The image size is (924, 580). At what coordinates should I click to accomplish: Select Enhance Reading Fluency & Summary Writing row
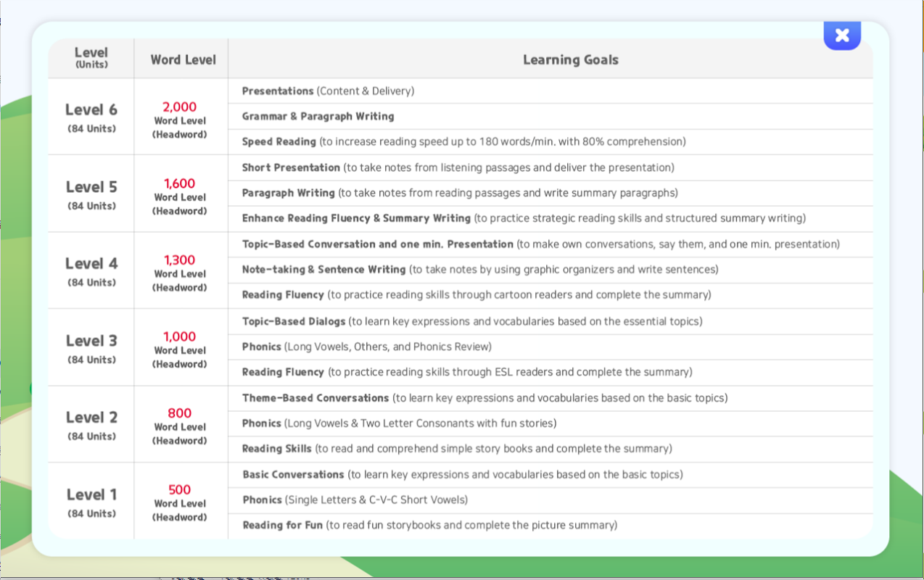[x=550, y=218]
